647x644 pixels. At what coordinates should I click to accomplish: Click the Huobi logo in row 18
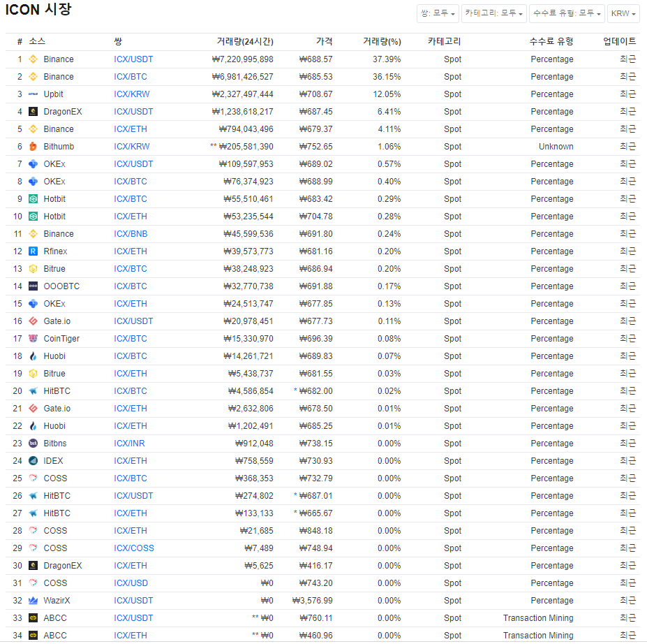33,356
